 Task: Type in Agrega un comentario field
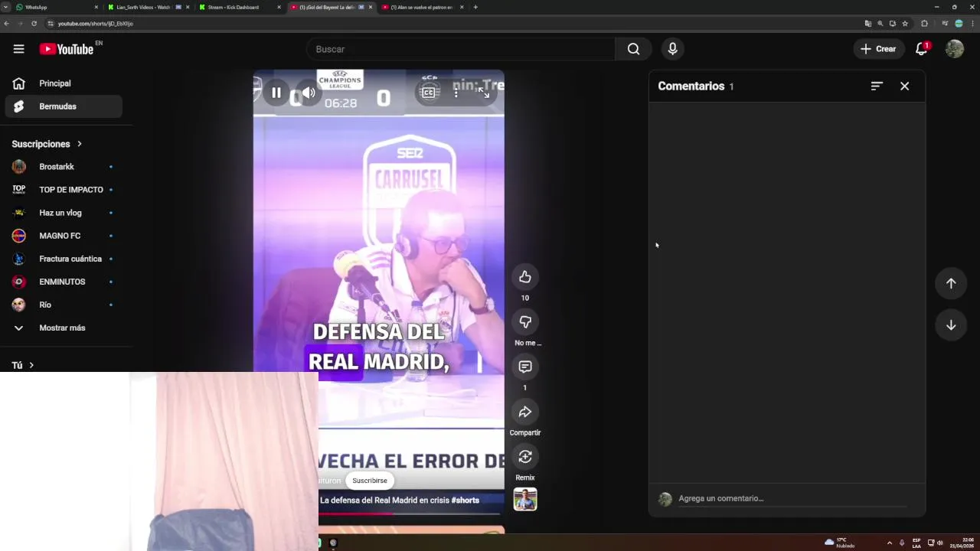[792, 498]
